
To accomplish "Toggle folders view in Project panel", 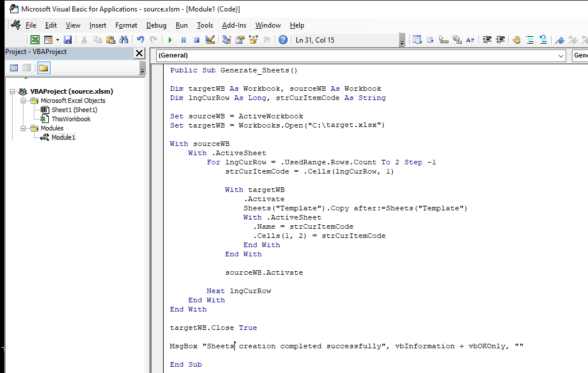I will pos(44,68).
